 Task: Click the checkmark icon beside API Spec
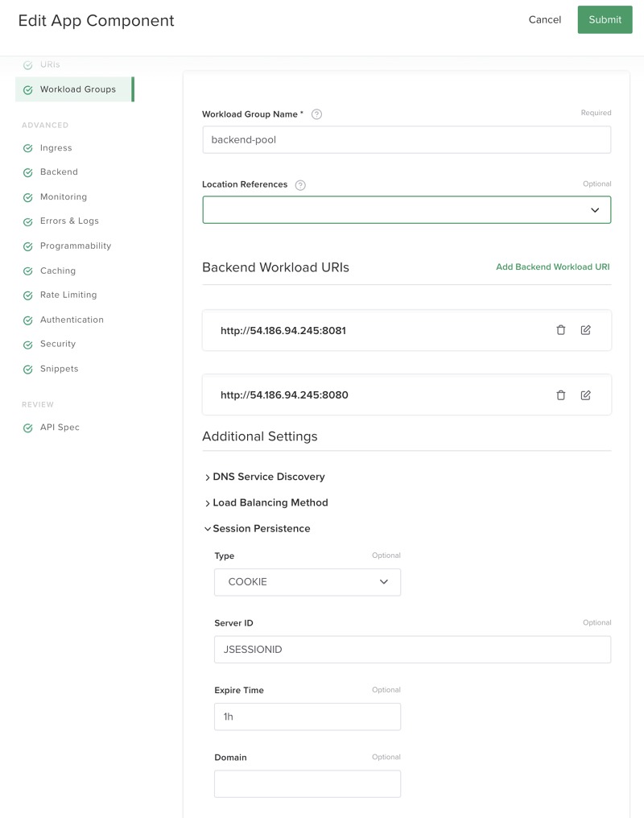coord(28,428)
